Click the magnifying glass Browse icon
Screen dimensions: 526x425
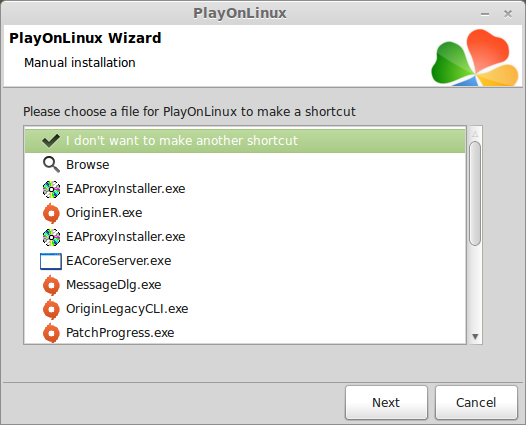(x=51, y=165)
